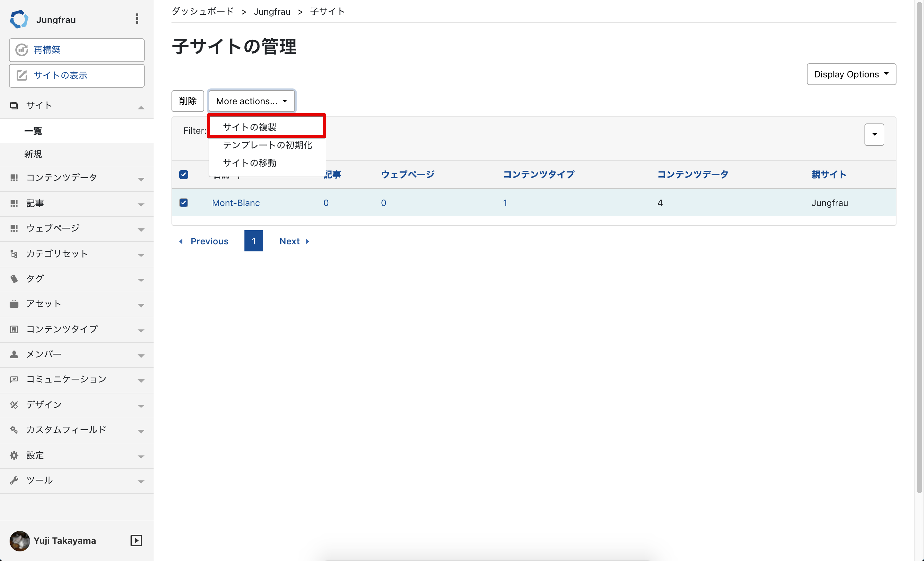Toggle the select-all sites checkbox
Screen dimensions: 924x561
tap(184, 174)
